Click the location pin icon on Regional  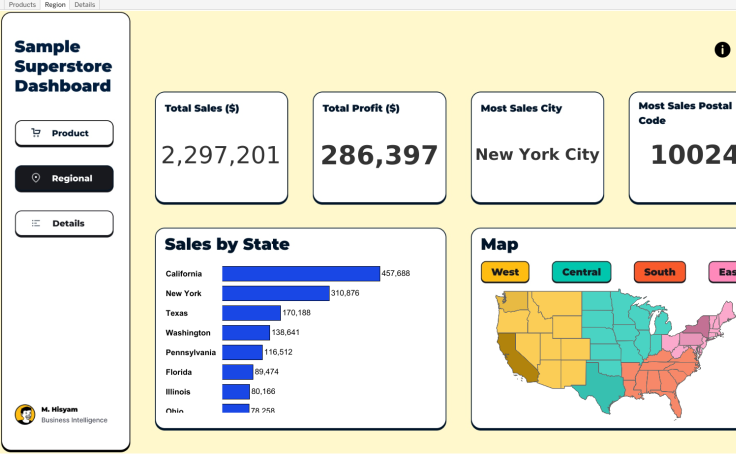pyautogui.click(x=36, y=178)
